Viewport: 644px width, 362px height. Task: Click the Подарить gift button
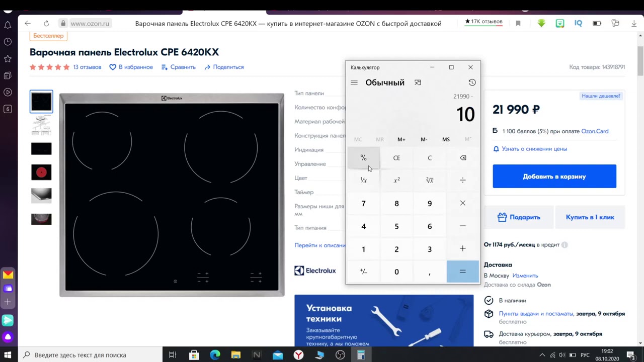518,217
